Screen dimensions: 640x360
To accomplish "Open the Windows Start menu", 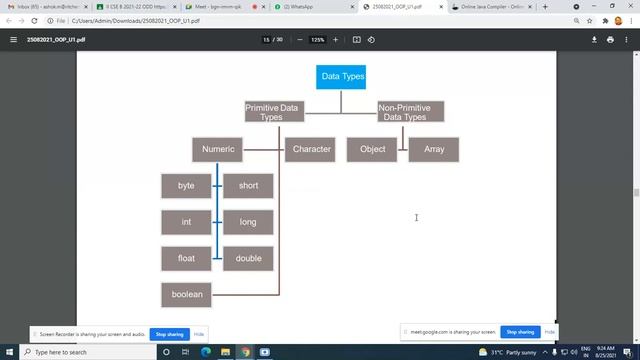I will click(9, 352).
